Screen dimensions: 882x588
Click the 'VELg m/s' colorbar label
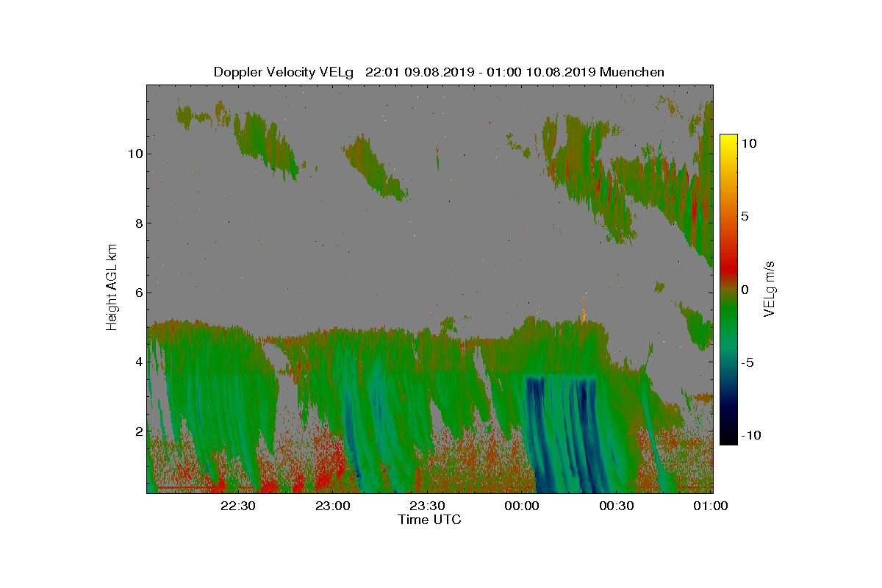(770, 288)
